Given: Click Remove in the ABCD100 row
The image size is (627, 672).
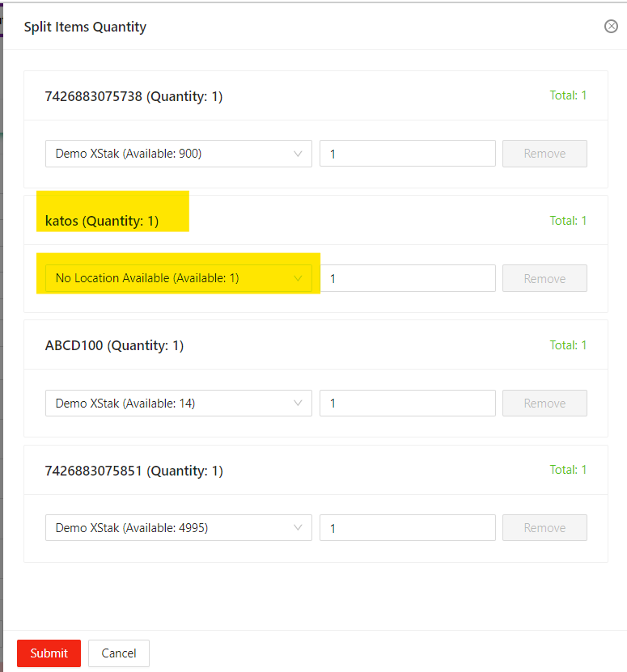Looking at the screenshot, I should coord(544,403).
